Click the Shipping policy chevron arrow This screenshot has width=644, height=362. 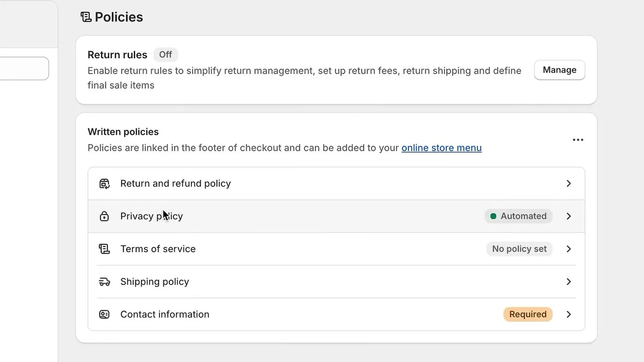click(569, 282)
